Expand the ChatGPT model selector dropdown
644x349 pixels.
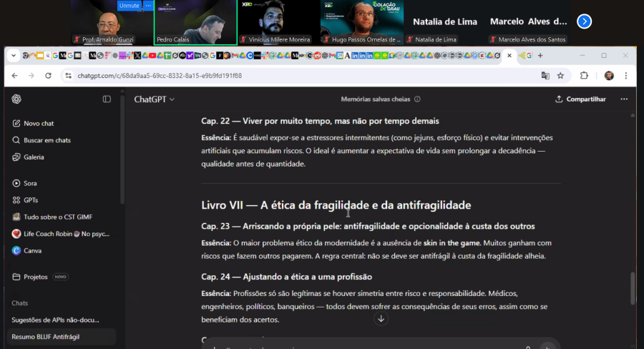point(155,99)
